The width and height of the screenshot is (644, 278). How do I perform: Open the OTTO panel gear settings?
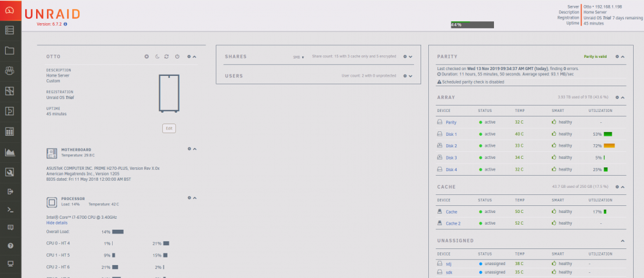coord(189,56)
